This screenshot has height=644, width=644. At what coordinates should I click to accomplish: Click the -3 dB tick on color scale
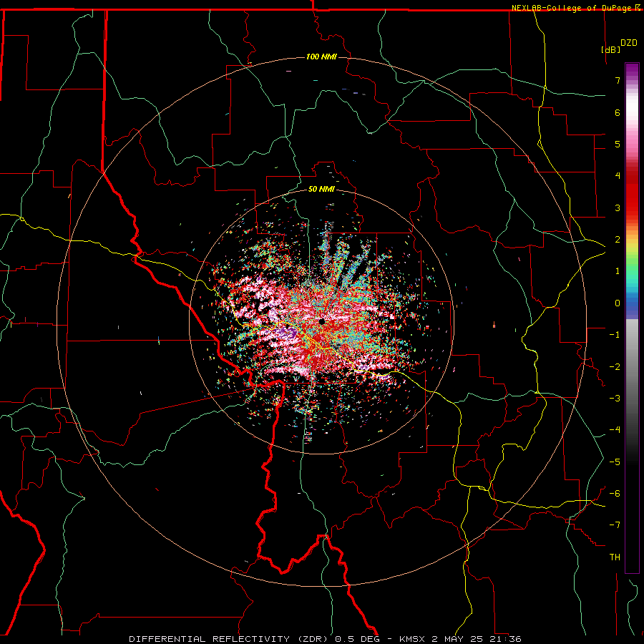[x=615, y=399]
